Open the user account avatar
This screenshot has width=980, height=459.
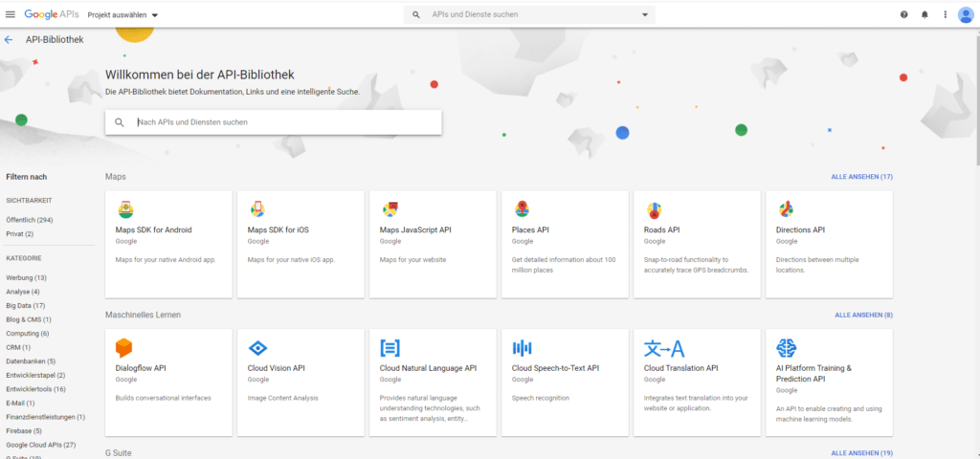coord(966,14)
